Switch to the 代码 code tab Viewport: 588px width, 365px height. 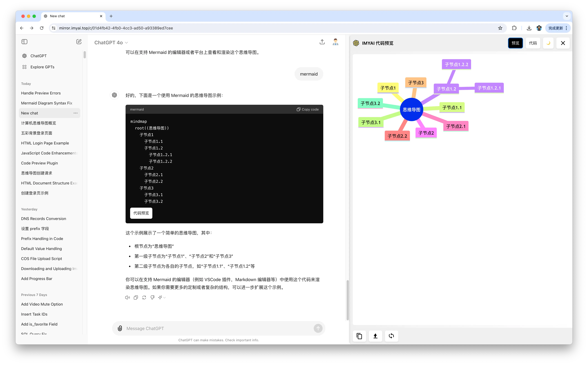[x=533, y=43]
